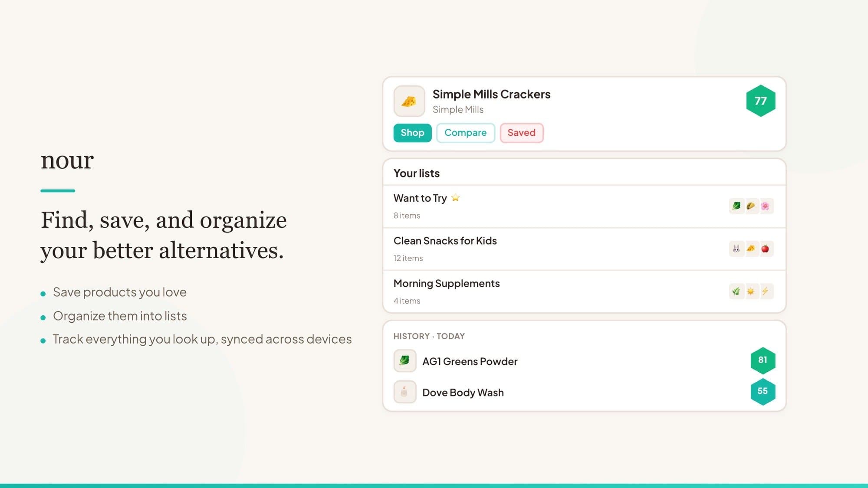Click the apple thumbnail in Clean Snacks list
This screenshot has width=868, height=488.
pos(765,249)
